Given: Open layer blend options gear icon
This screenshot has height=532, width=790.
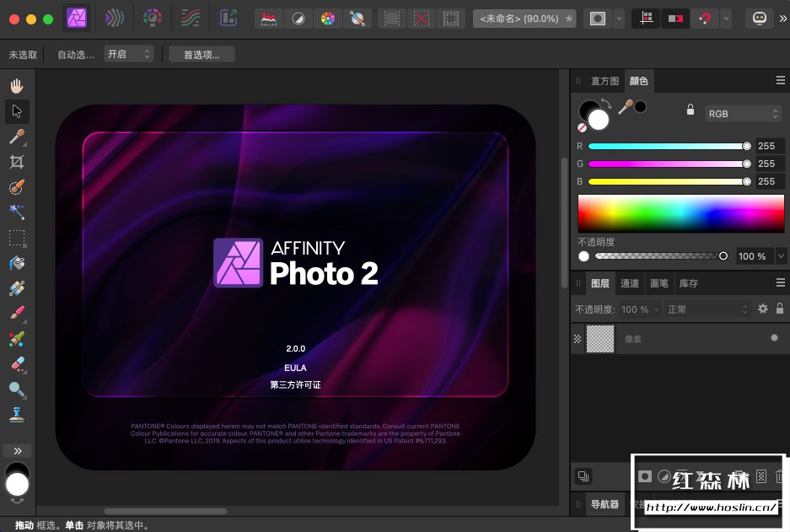Looking at the screenshot, I should coord(763,309).
